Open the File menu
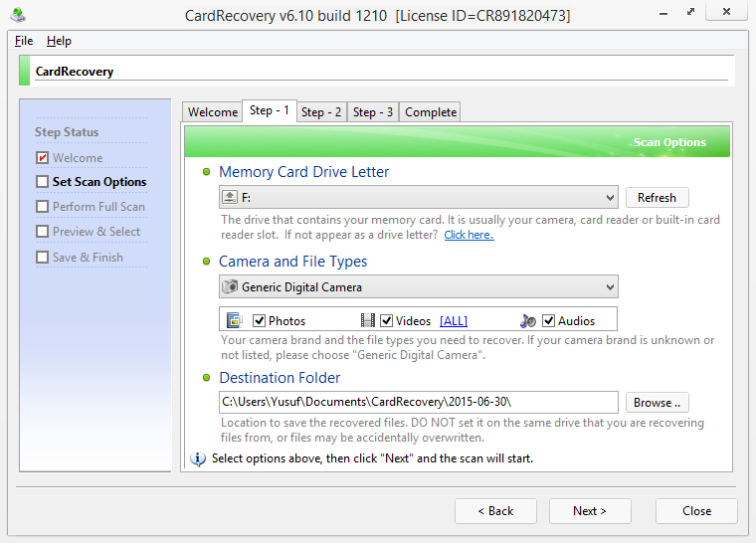This screenshot has width=756, height=543. coord(24,41)
